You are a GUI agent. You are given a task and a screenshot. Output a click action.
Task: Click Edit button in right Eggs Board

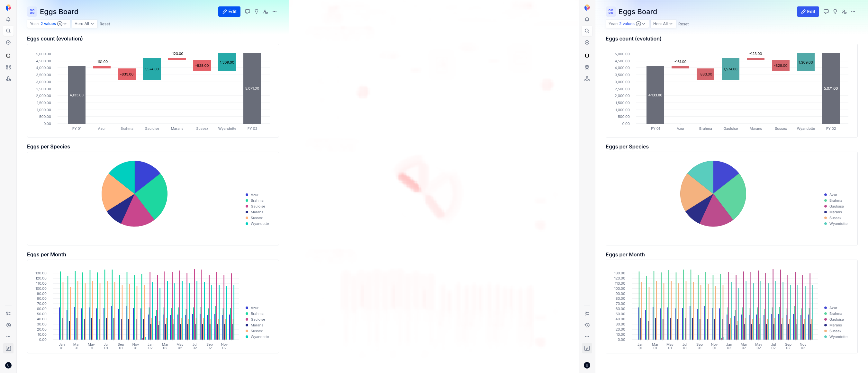(808, 12)
